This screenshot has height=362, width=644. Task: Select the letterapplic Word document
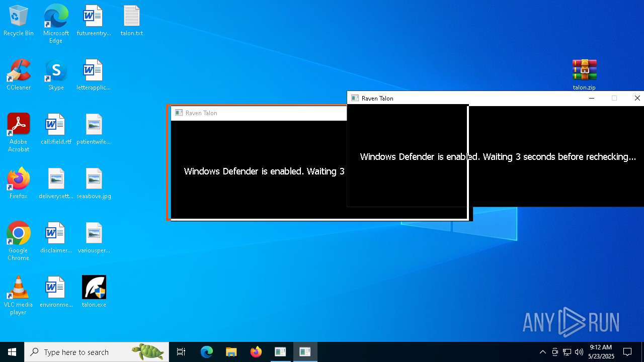coord(94,75)
